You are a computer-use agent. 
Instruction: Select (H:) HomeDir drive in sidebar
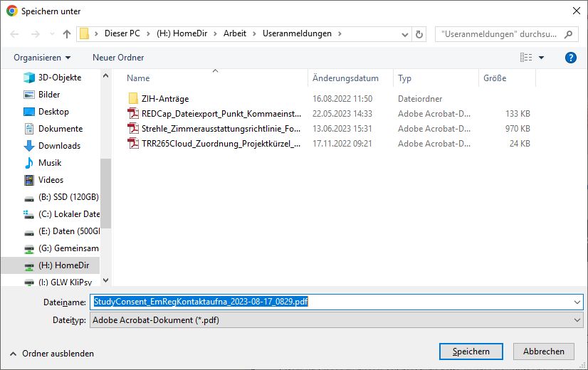click(58, 265)
